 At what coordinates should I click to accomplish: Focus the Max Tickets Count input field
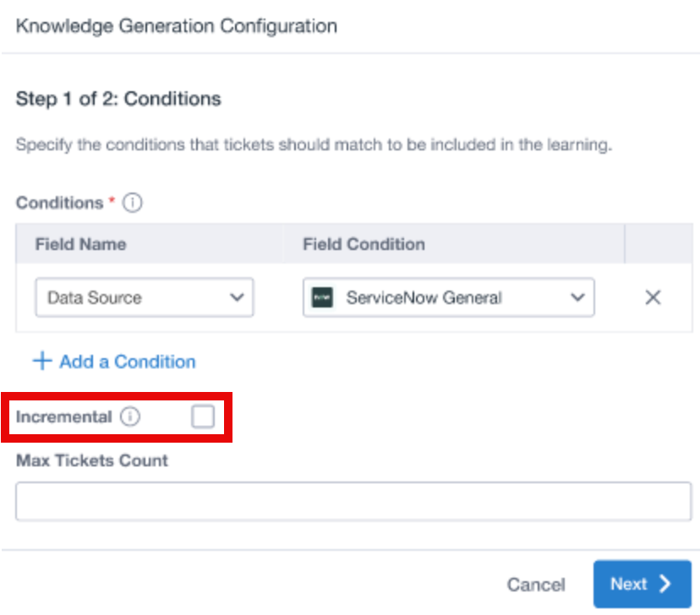353,501
